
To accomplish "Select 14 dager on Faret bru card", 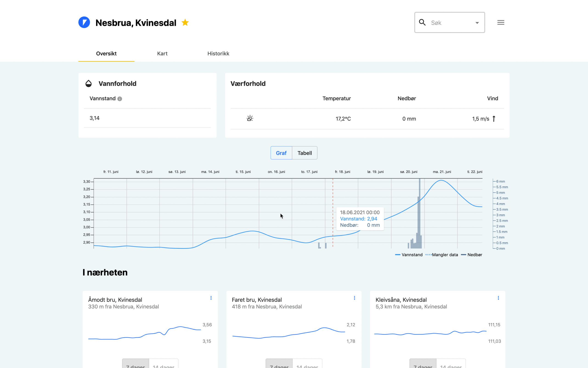I will [307, 364].
